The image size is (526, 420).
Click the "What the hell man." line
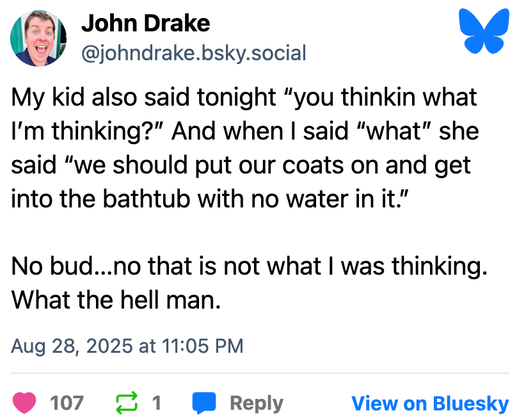116,299
